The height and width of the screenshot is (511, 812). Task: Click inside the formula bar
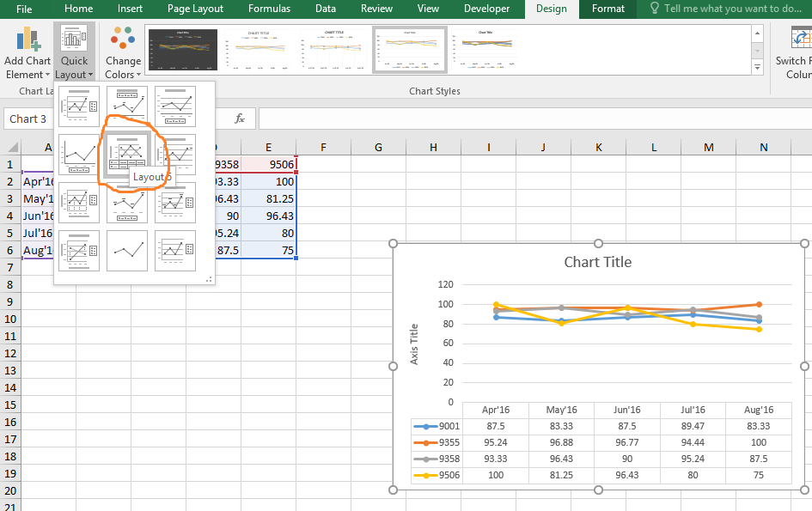(535, 119)
